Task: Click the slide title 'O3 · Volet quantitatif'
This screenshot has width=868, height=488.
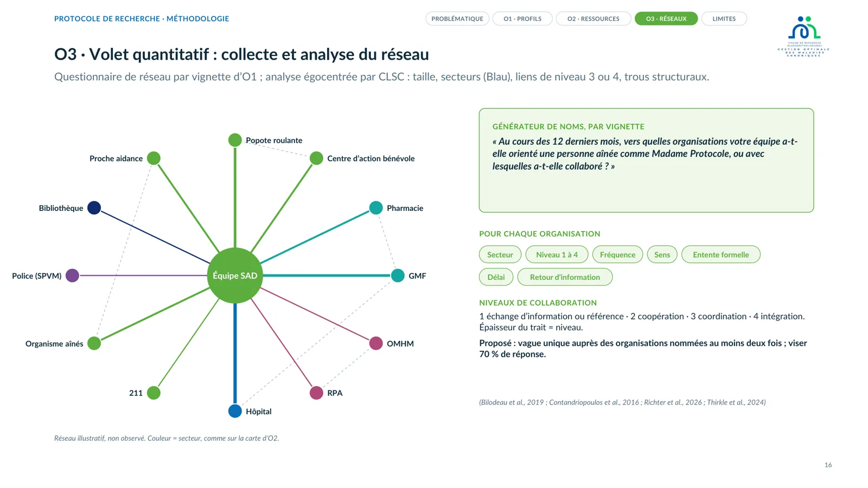Action: click(241, 54)
